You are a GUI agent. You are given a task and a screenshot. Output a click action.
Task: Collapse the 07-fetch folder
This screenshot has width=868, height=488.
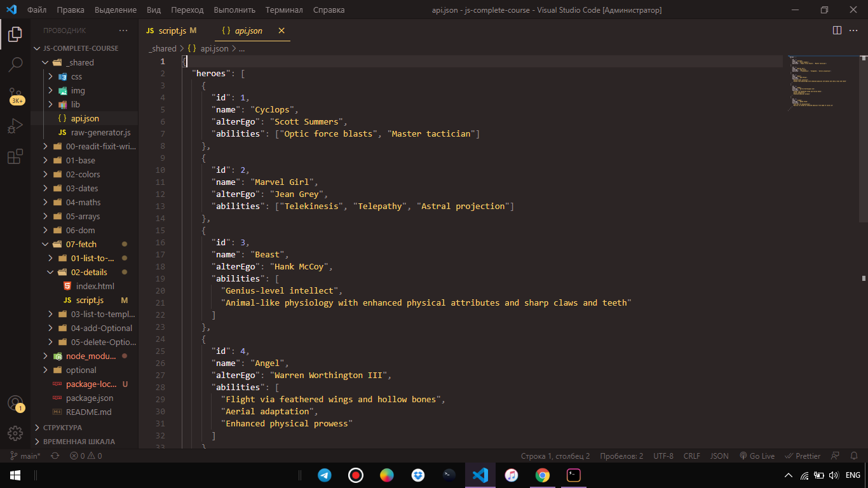pos(81,244)
